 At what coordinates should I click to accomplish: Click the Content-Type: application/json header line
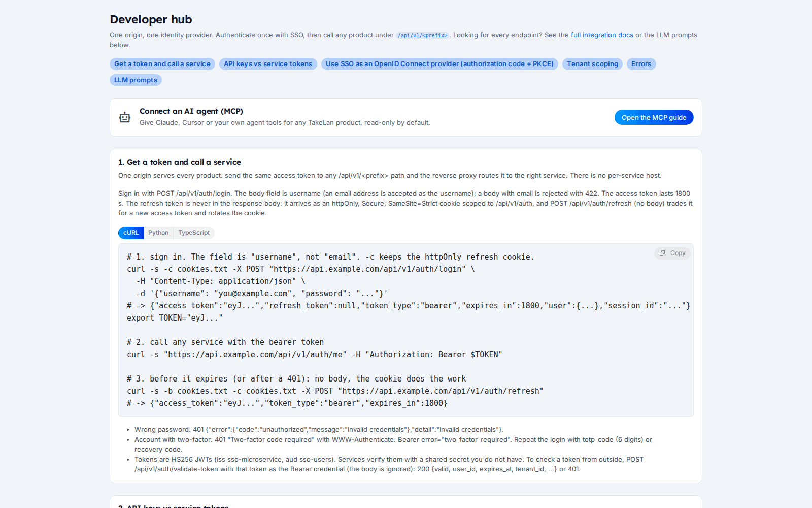[x=221, y=281]
